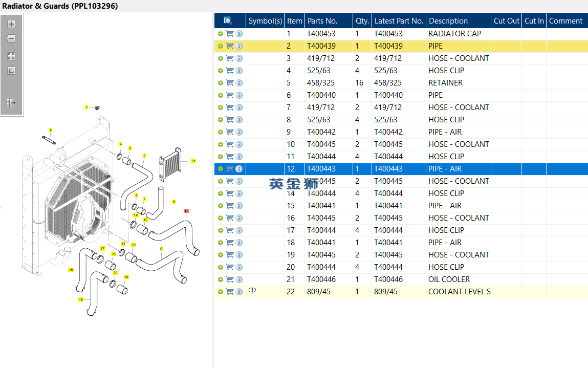Screen dimensions: 588x368
Task: Add item 18 PIPE - AIR to cart
Action: [x=230, y=243]
